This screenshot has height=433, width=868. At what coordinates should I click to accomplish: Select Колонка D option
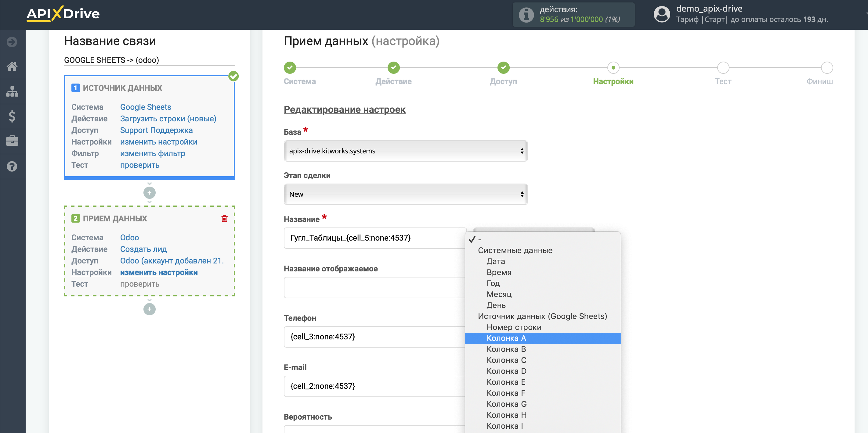point(543,371)
